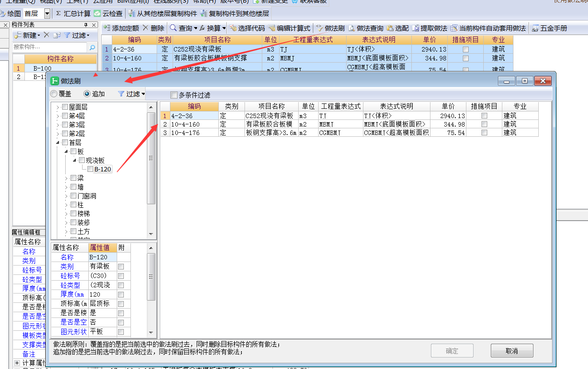588x369 pixels.
Task: Click property grid scroll down arrow
Action: (x=151, y=333)
